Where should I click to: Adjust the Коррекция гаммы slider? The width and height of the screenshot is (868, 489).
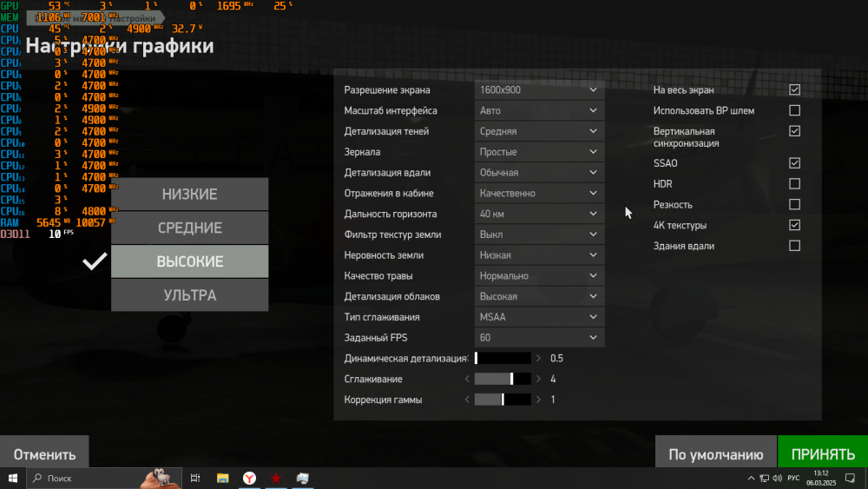tap(503, 400)
